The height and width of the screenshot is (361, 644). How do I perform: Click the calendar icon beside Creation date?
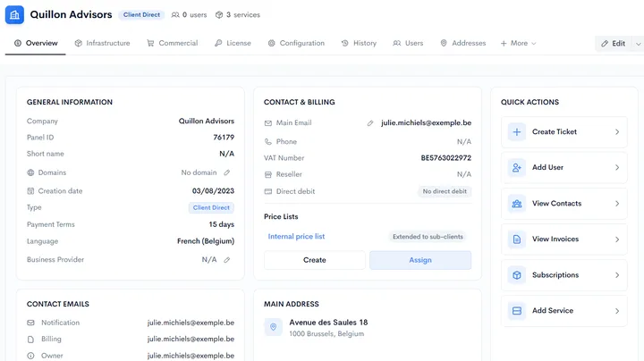(x=30, y=191)
